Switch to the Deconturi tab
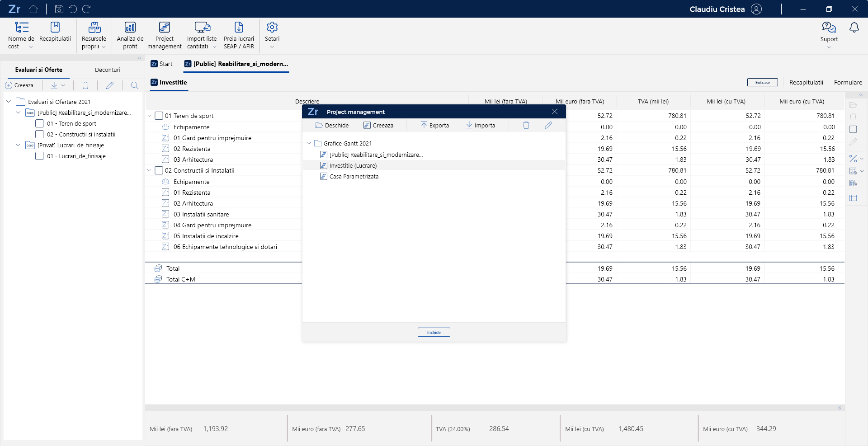 pos(108,70)
